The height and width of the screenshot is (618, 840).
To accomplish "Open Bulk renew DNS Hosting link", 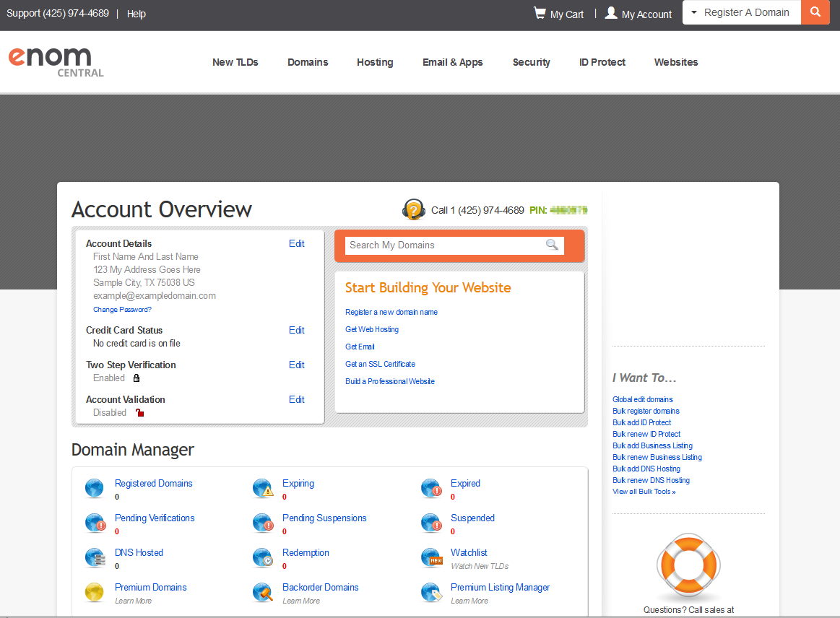I will click(x=651, y=480).
